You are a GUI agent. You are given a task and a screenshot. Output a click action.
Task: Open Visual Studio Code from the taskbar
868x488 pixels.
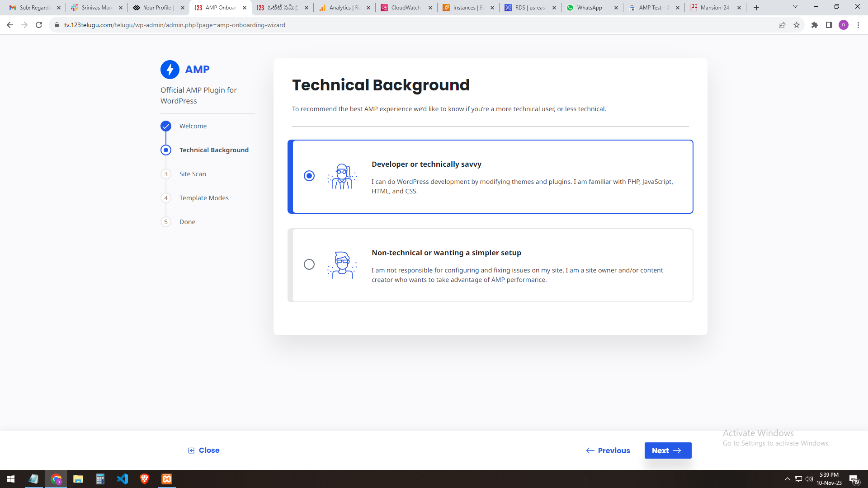[123, 479]
